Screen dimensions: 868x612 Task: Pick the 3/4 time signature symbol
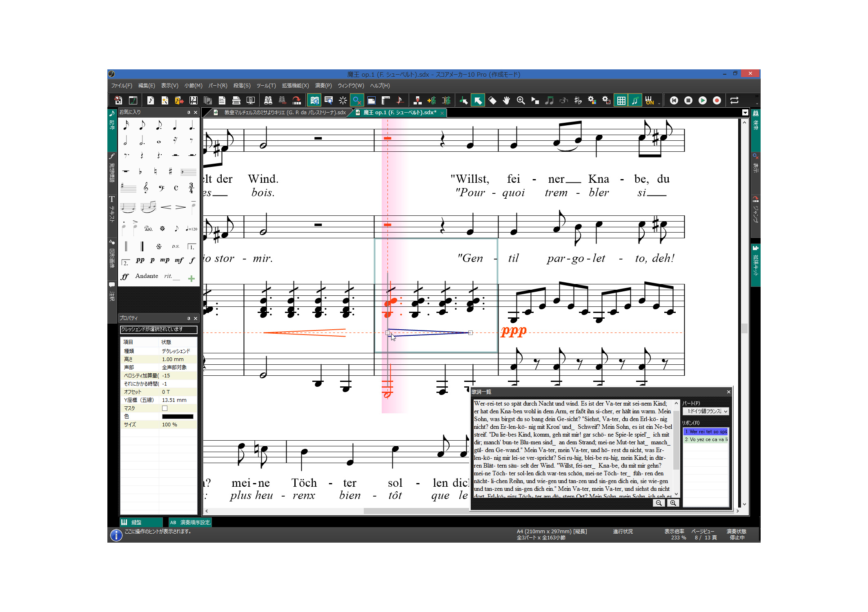(x=191, y=188)
